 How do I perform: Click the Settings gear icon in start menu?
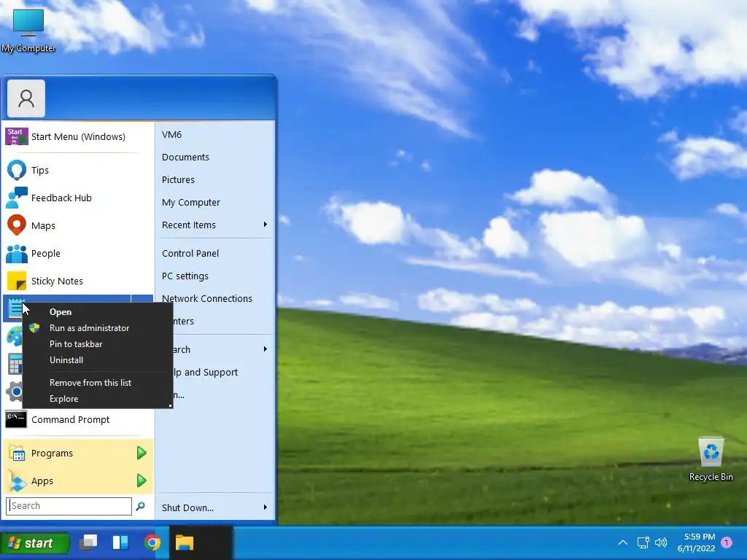click(x=14, y=392)
